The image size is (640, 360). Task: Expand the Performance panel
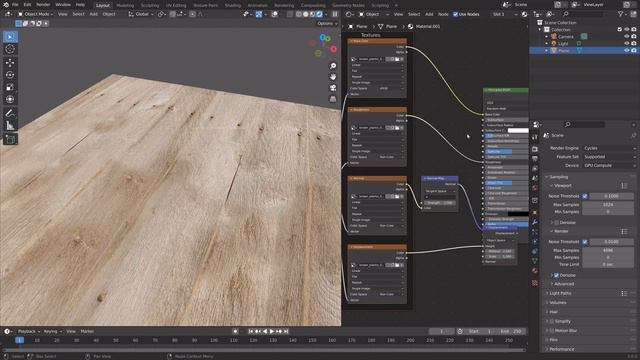pos(561,349)
